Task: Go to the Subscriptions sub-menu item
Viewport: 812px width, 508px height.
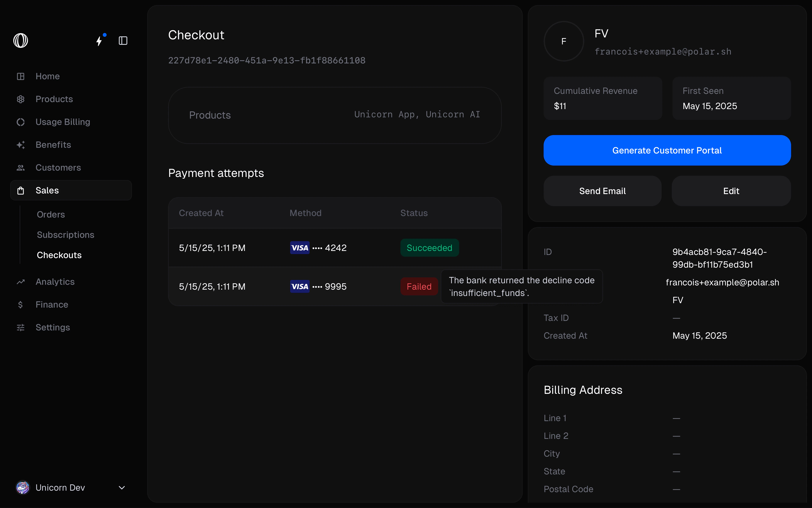Action: point(66,235)
